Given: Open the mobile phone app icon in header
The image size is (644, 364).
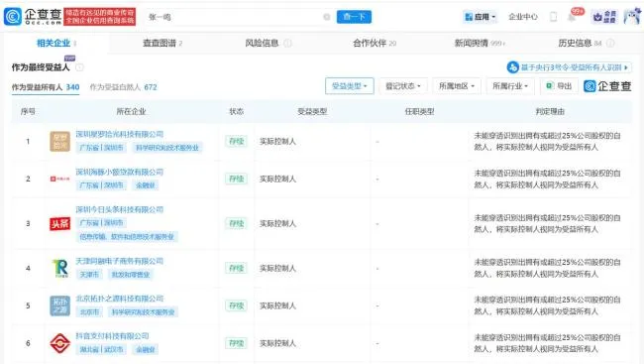Looking at the screenshot, I should (x=553, y=17).
